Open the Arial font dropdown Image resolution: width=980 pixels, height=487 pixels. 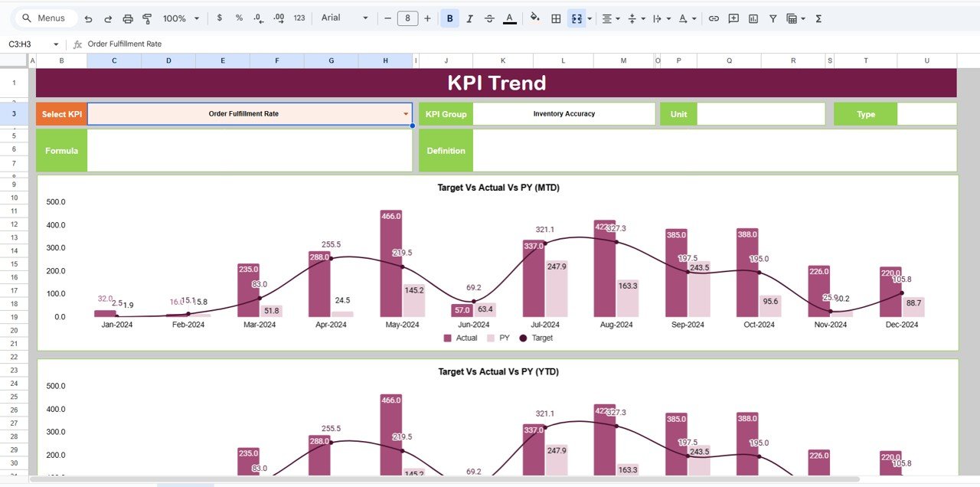click(345, 18)
